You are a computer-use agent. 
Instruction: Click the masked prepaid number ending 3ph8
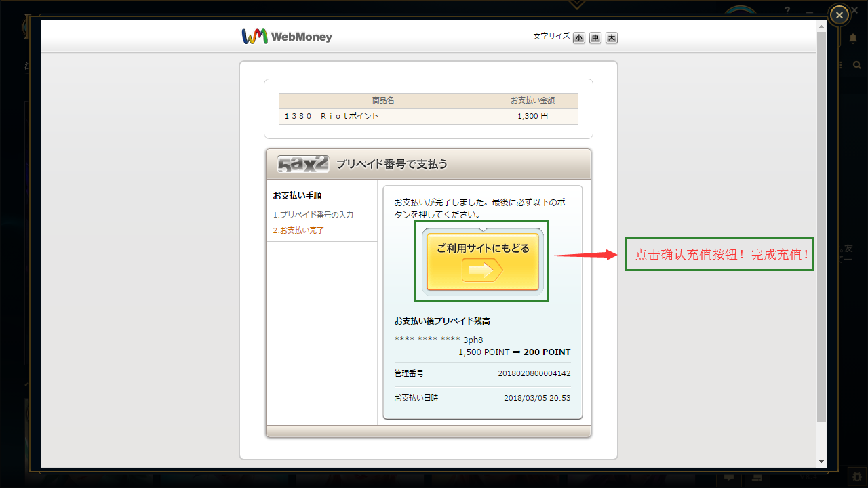439,340
